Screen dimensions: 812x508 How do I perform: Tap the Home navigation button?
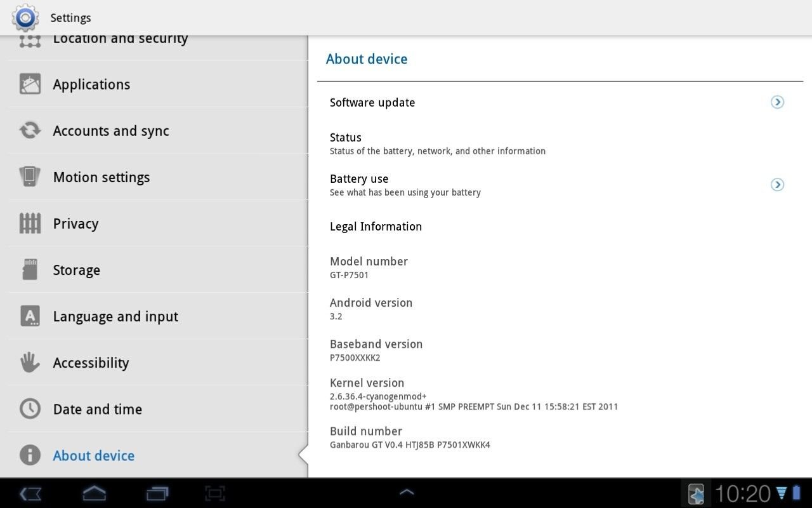coord(94,493)
